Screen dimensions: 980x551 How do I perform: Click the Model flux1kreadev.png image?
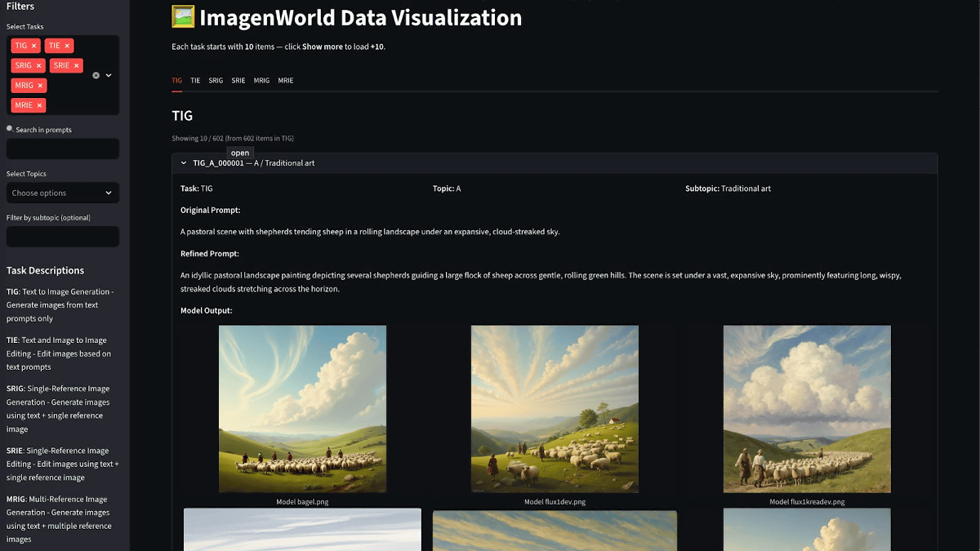(x=806, y=409)
